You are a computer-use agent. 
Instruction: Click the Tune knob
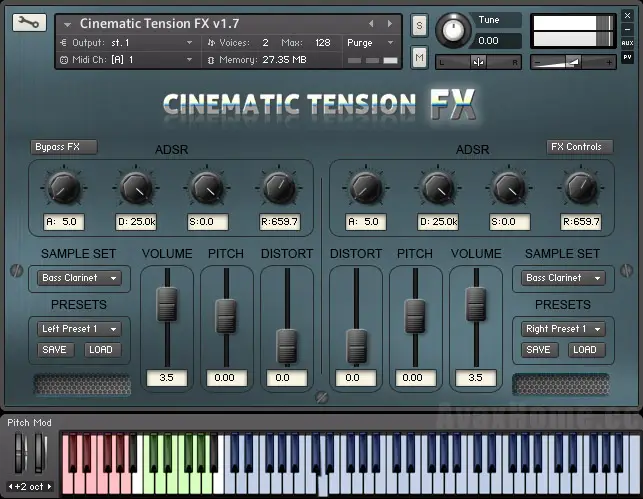(453, 30)
